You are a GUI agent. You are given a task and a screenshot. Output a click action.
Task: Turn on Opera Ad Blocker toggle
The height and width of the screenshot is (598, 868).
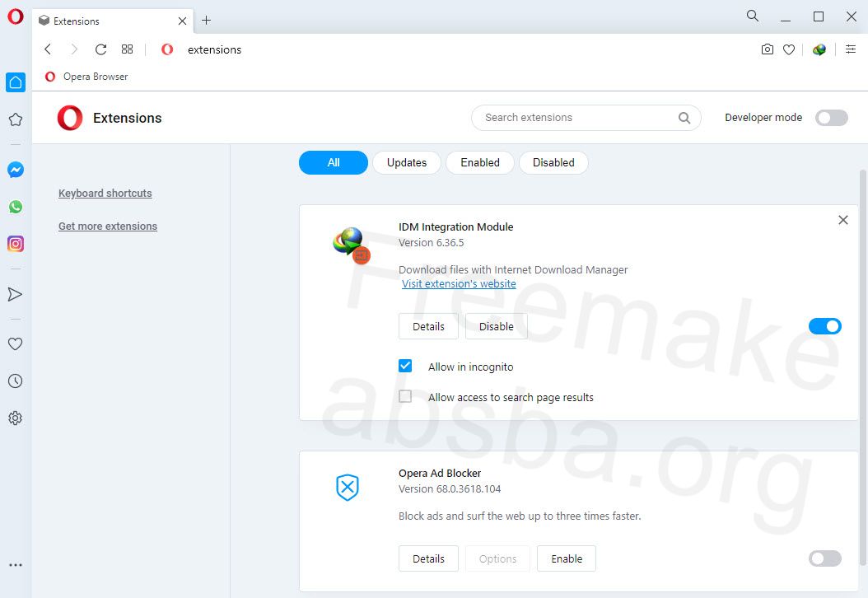pyautogui.click(x=825, y=558)
